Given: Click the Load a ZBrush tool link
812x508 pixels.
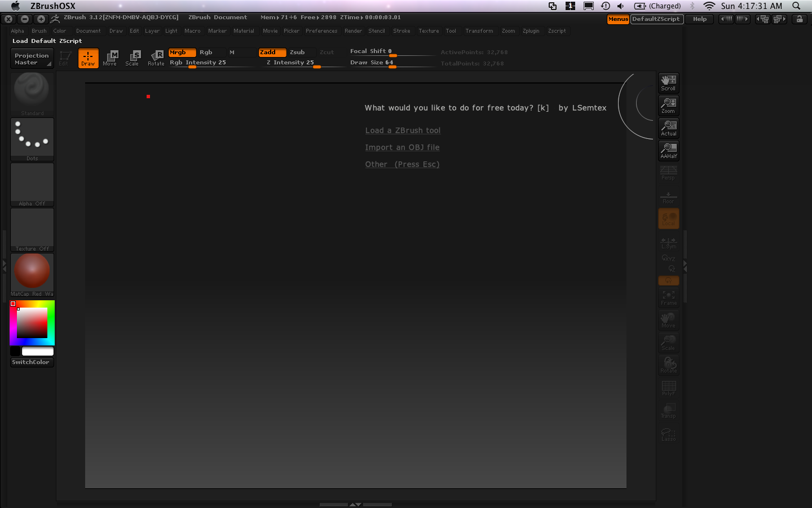Looking at the screenshot, I should click(403, 130).
